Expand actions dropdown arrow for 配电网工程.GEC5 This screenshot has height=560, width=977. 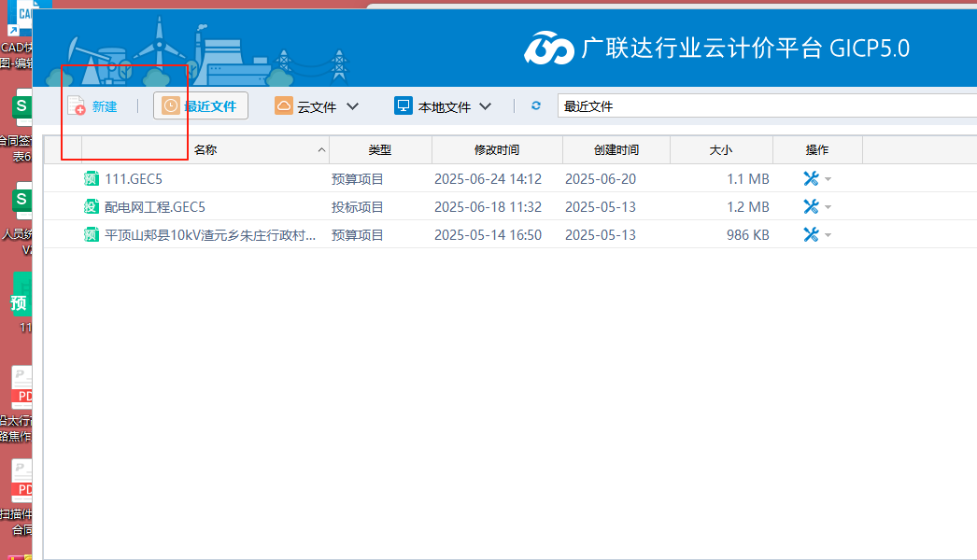point(828,207)
